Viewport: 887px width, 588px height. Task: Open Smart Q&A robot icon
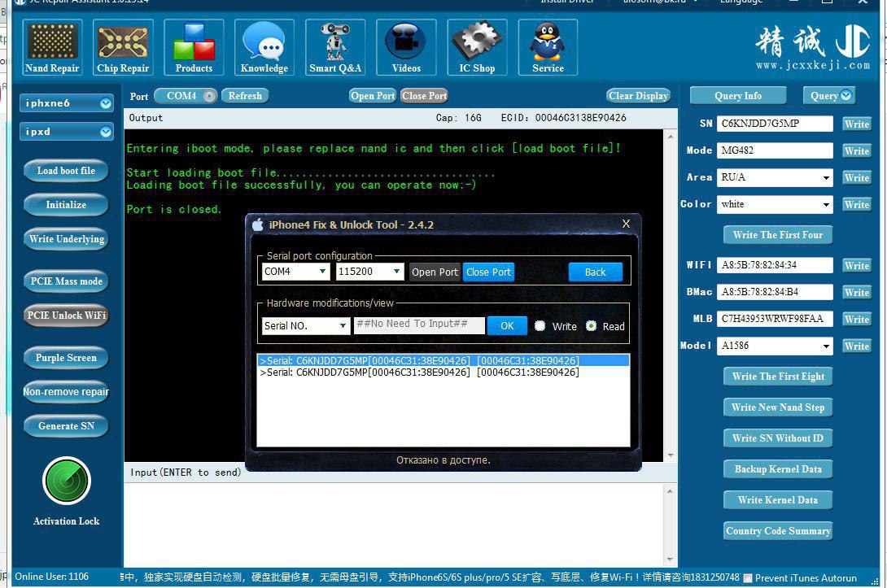click(335, 47)
